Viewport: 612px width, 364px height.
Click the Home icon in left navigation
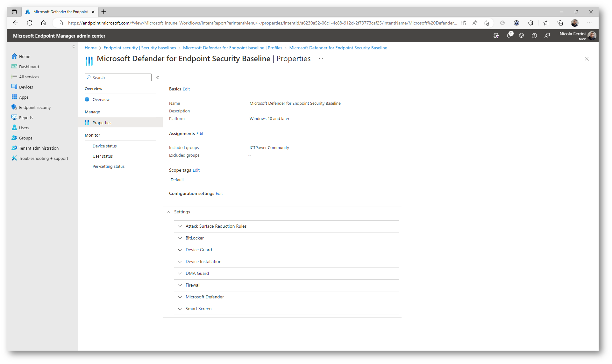tap(14, 56)
